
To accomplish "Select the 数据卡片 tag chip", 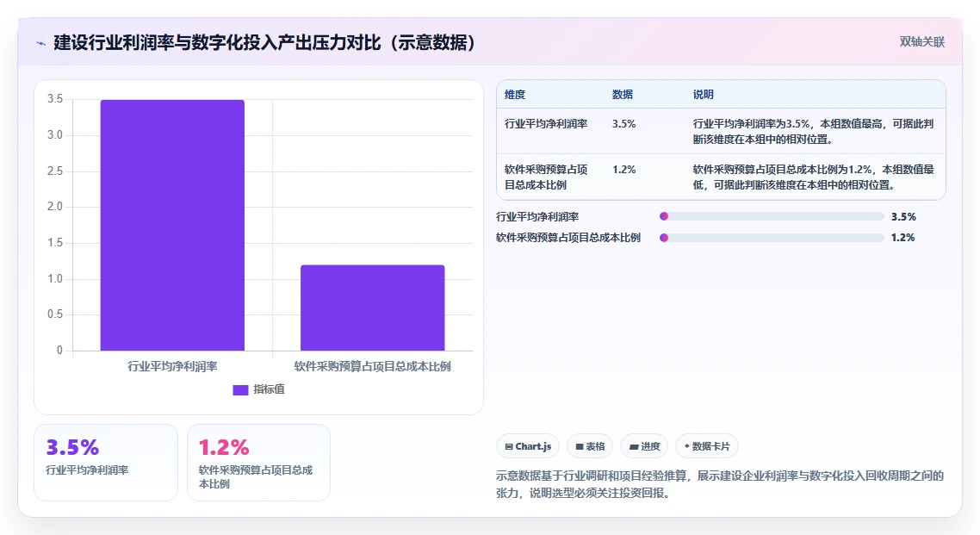I will pos(707,446).
